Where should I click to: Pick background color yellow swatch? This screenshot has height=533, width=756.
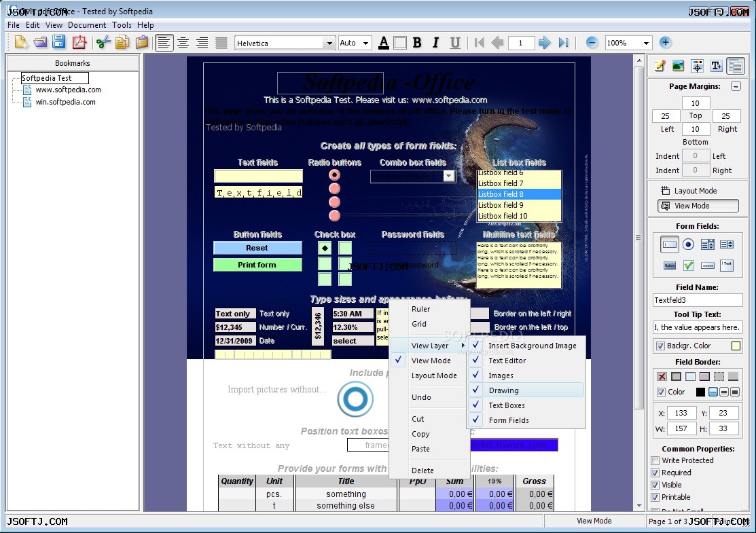736,346
